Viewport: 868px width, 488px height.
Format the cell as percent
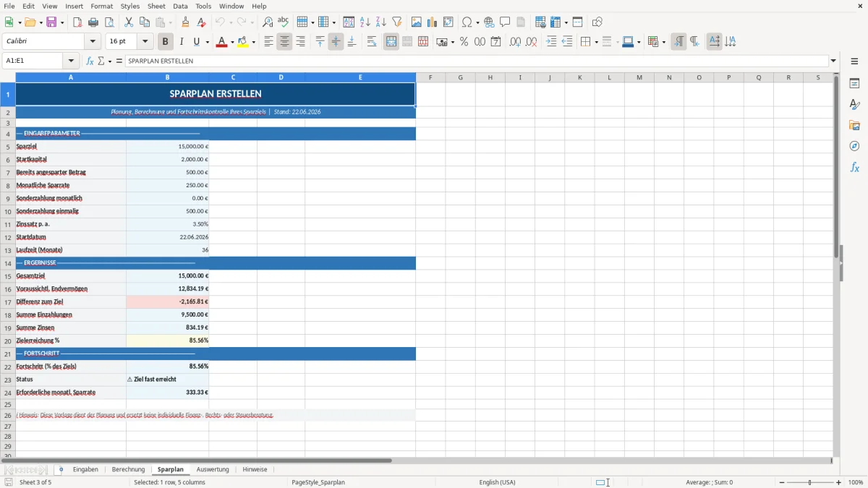tap(464, 42)
